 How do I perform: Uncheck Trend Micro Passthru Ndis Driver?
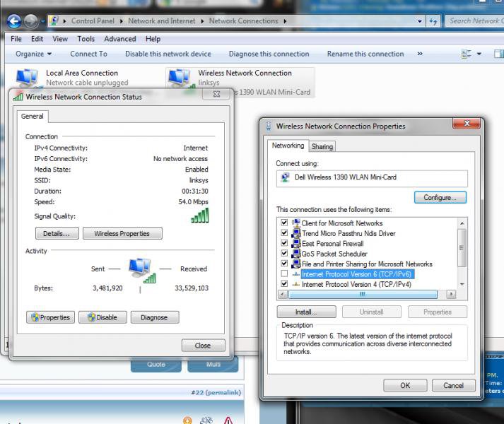pos(284,232)
